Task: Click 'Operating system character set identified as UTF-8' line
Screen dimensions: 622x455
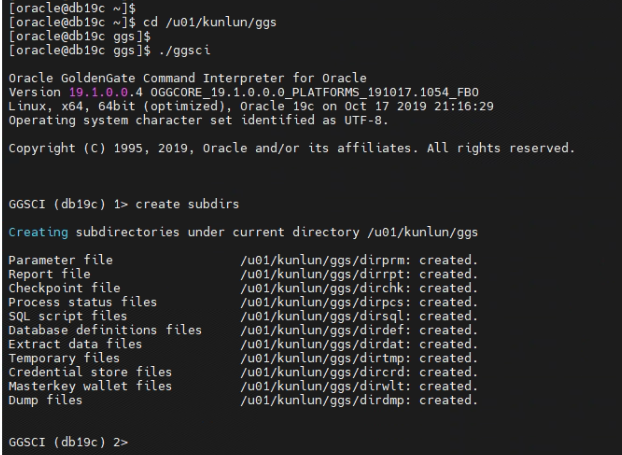Action: [x=198, y=120]
